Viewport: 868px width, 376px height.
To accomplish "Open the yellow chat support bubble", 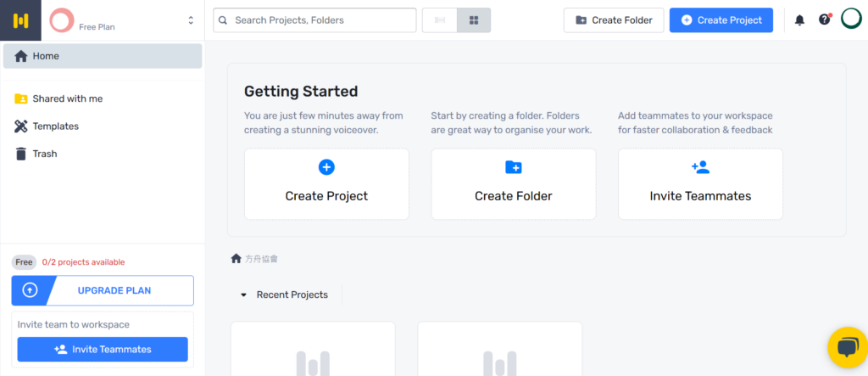I will click(x=847, y=348).
